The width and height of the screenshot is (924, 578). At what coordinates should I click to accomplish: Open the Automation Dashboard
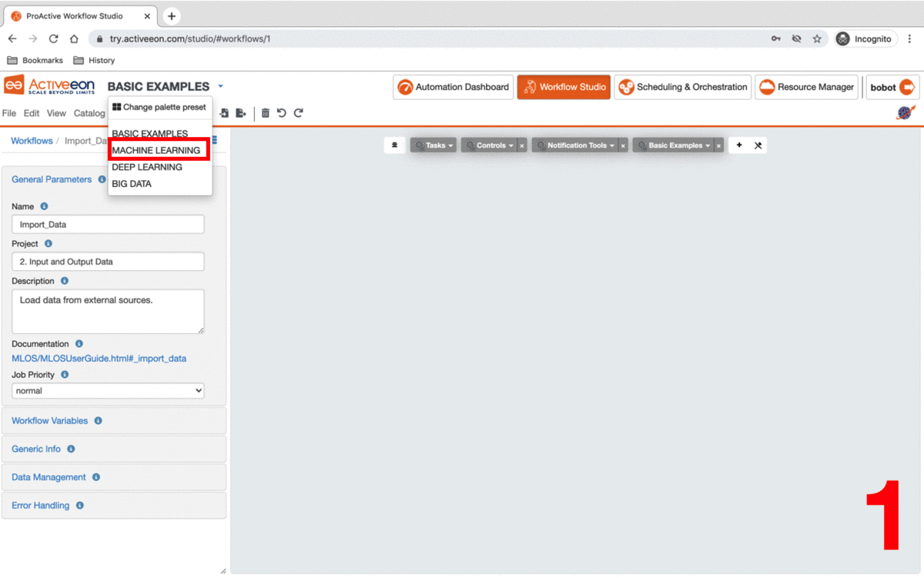[x=453, y=87]
